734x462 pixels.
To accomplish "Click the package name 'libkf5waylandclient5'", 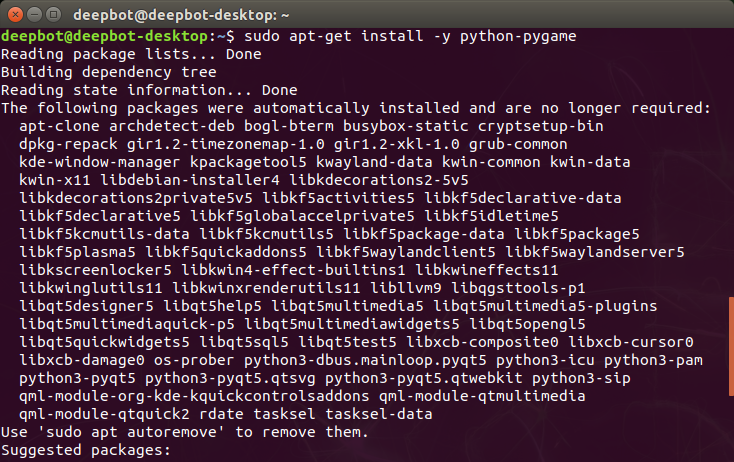I will 406,252.
